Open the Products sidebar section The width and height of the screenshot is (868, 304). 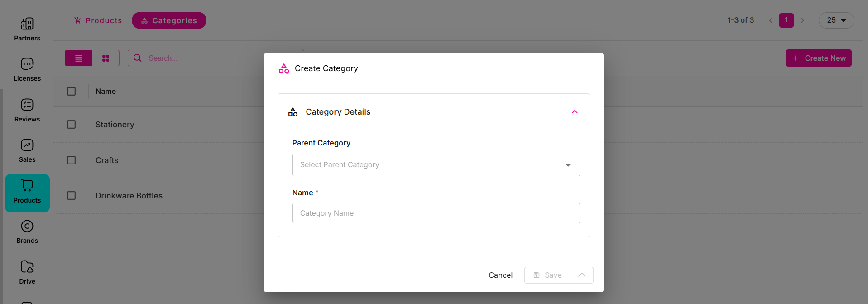click(27, 193)
